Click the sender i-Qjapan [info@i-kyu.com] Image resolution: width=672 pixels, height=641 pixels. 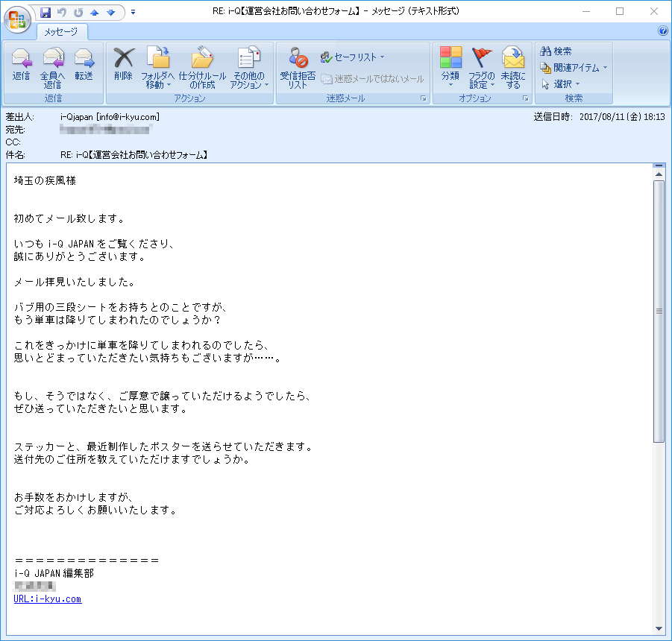click(x=110, y=117)
